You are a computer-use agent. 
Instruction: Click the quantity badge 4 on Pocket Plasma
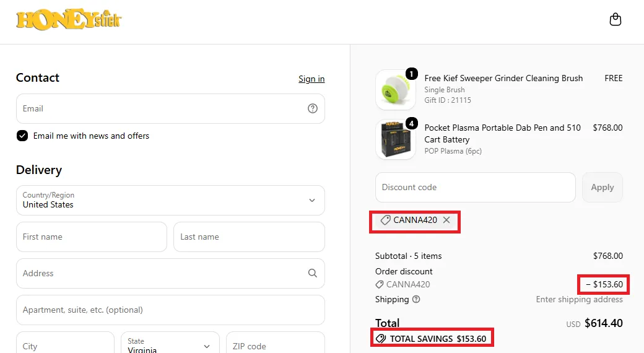[412, 123]
